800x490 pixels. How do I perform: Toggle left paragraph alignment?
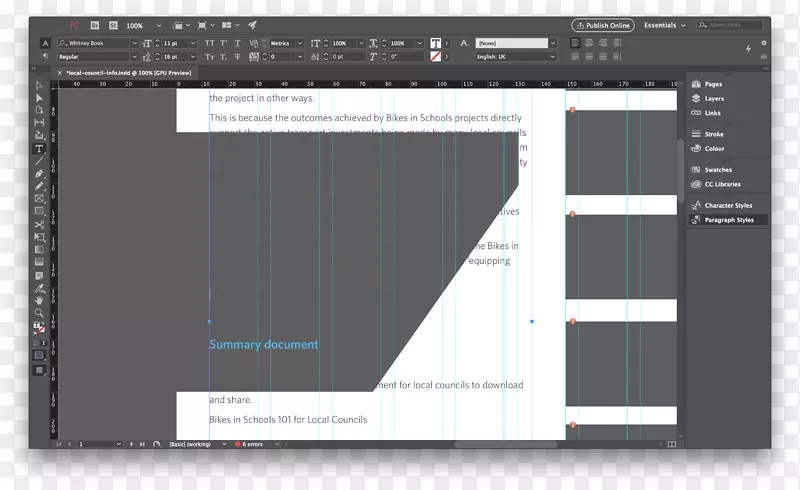click(575, 43)
